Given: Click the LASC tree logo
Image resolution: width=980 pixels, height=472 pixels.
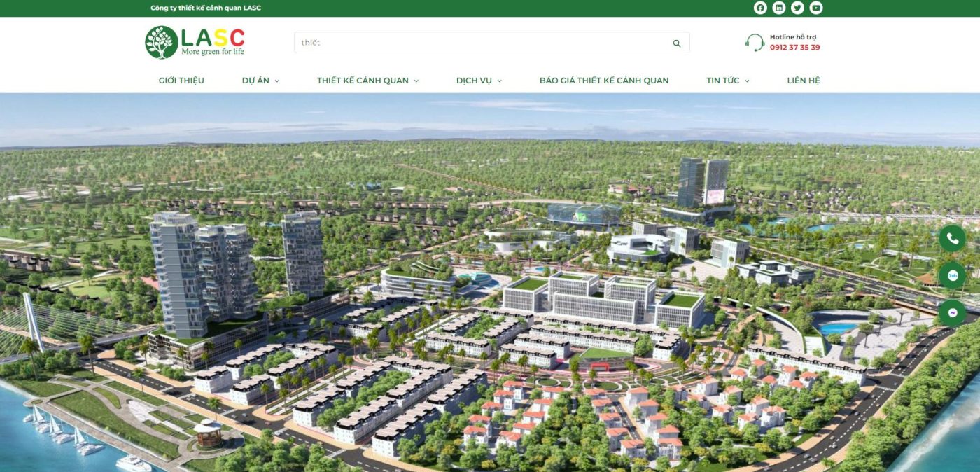Looking at the screenshot, I should (161, 41).
